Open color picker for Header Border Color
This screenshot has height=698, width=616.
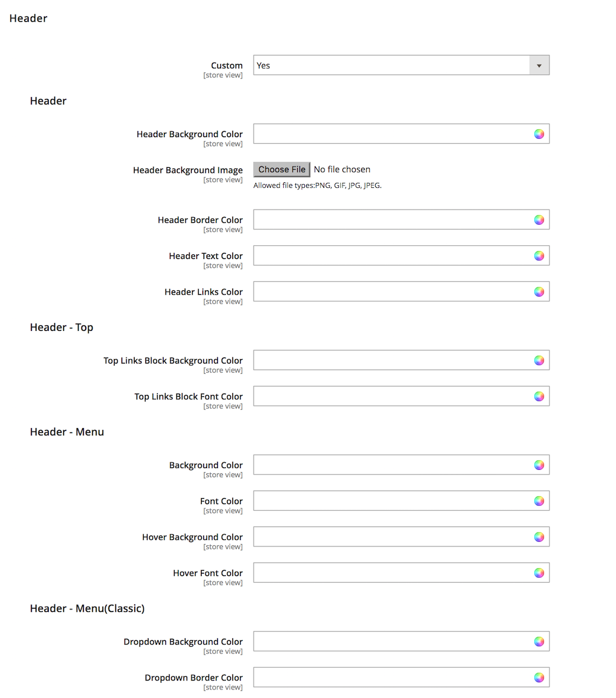click(x=539, y=220)
